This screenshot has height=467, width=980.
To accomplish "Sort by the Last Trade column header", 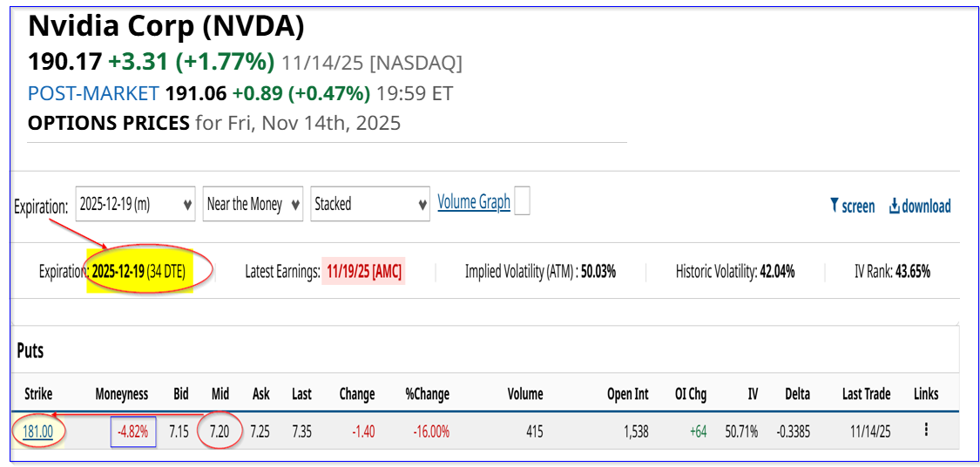I will point(866,394).
